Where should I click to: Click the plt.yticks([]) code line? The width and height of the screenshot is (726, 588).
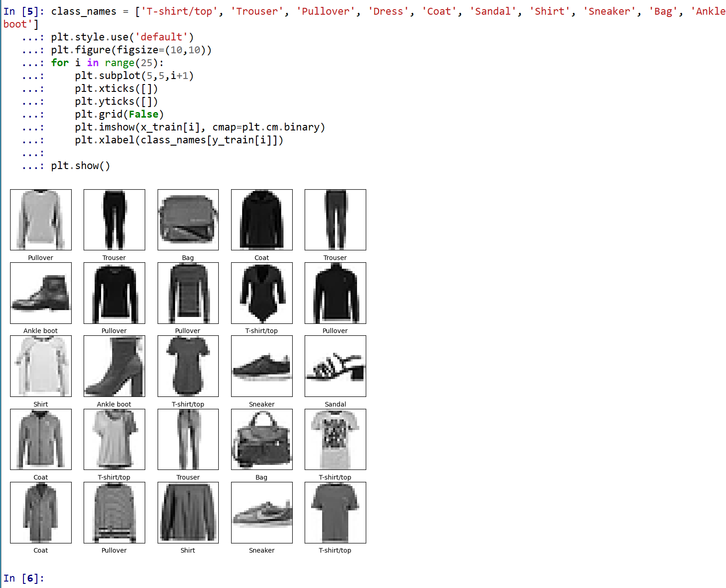click(117, 101)
